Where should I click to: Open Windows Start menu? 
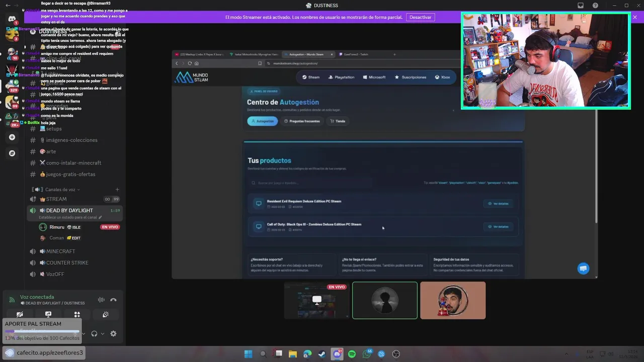coord(248,354)
